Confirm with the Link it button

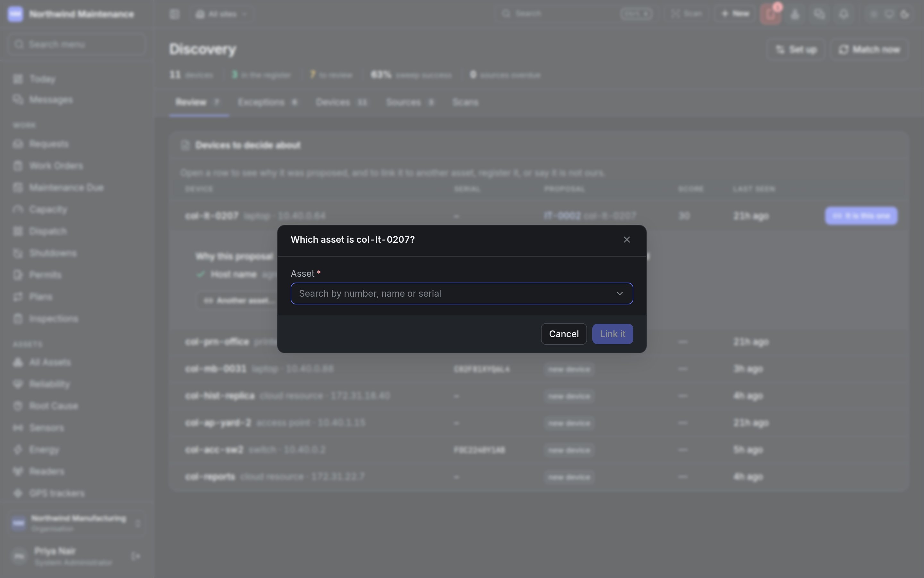[612, 334]
